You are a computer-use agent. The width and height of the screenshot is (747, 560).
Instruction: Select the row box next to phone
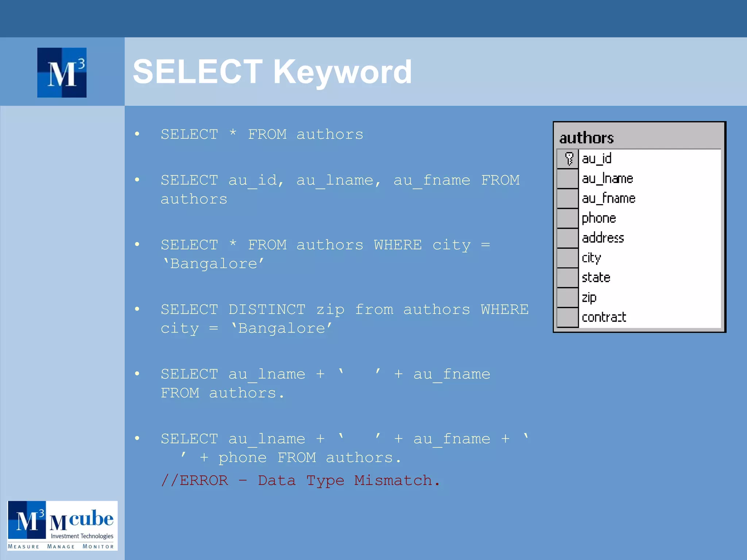coord(568,218)
